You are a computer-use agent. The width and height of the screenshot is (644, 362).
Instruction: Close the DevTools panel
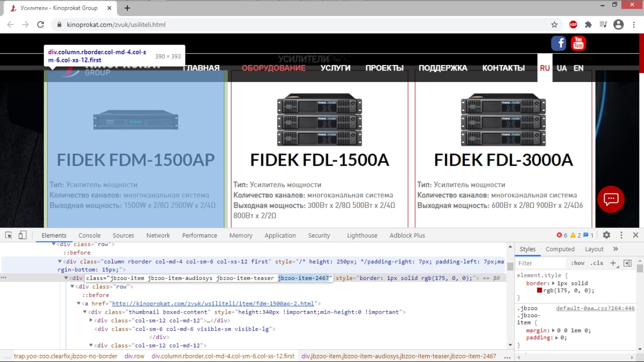[635, 235]
